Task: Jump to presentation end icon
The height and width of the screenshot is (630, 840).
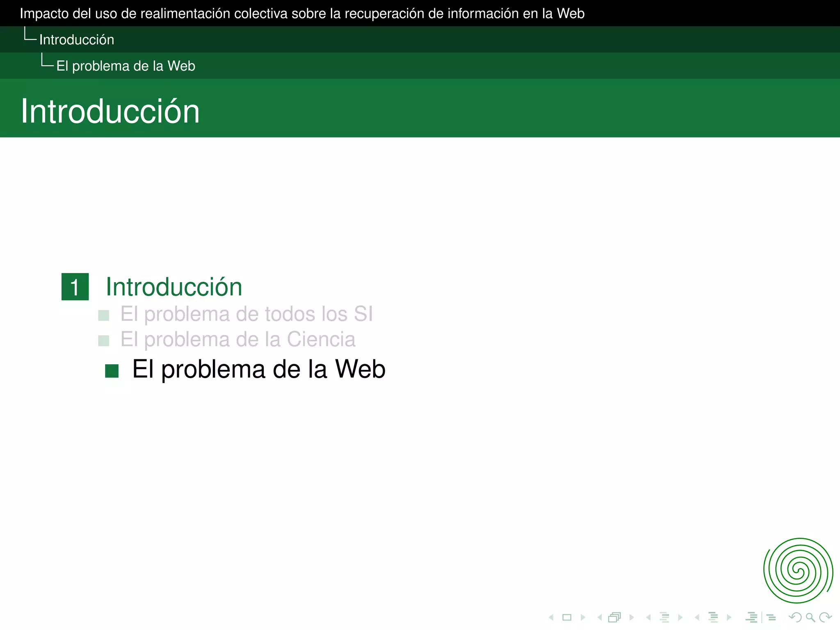Action: pos(771,617)
